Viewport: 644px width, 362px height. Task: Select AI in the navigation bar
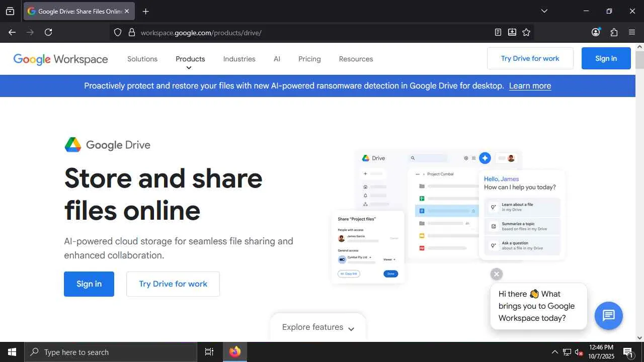pyautogui.click(x=277, y=59)
